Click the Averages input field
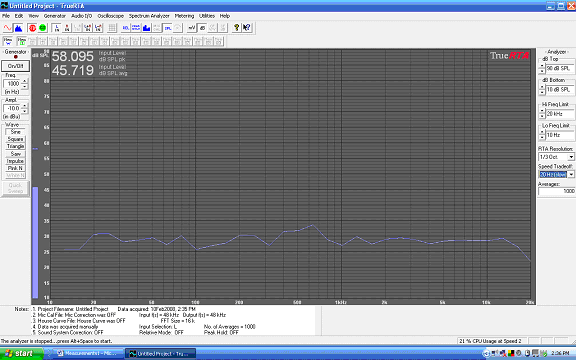The height and width of the screenshot is (360, 576). 556,191
